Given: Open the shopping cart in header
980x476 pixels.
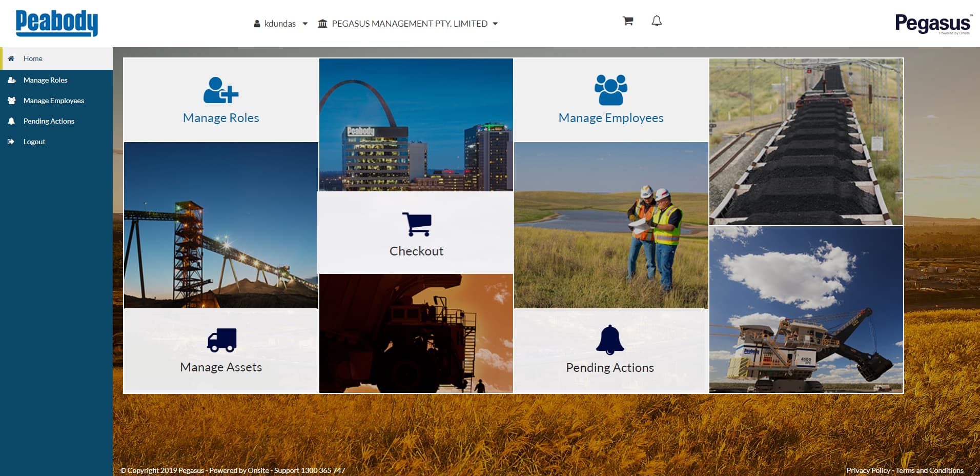Looking at the screenshot, I should (628, 21).
